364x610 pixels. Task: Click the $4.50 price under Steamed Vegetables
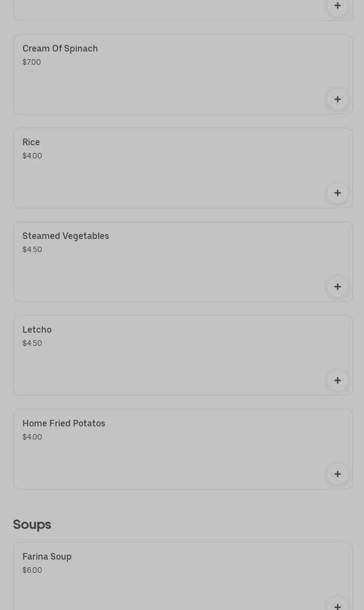pos(32,249)
